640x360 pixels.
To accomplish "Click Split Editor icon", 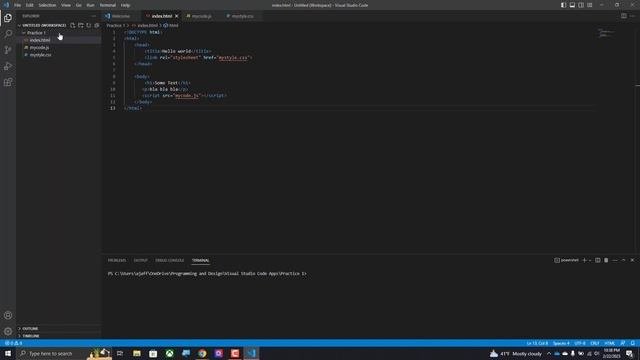I will [x=624, y=16].
